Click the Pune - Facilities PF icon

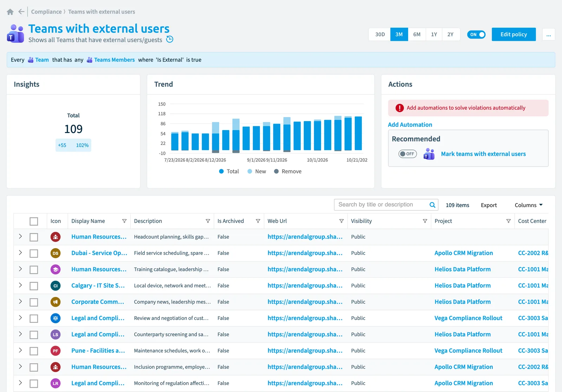coord(55,351)
